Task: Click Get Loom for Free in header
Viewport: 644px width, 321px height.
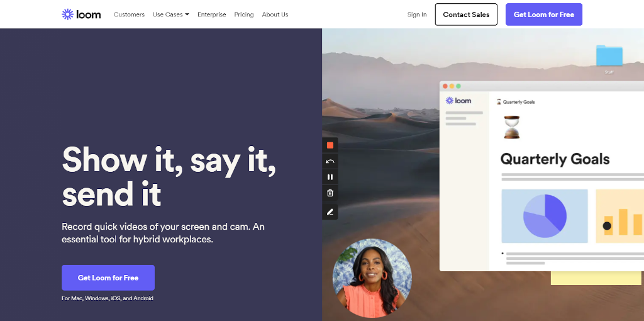Action: pos(544,14)
